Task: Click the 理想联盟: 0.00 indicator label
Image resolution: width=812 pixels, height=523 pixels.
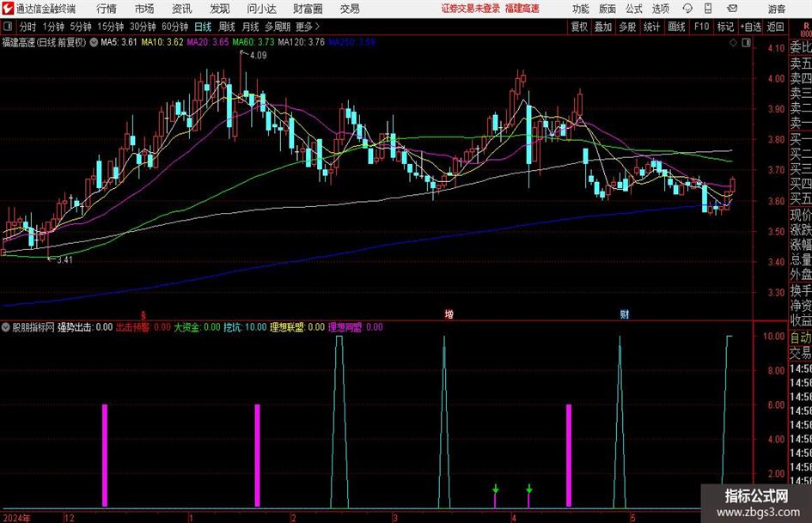Action: point(298,327)
